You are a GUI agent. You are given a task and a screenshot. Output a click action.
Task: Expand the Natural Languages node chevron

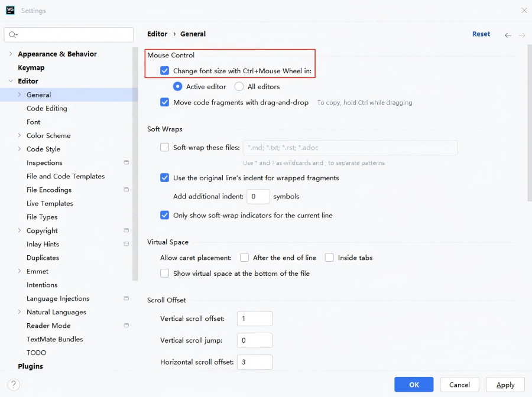tap(20, 311)
